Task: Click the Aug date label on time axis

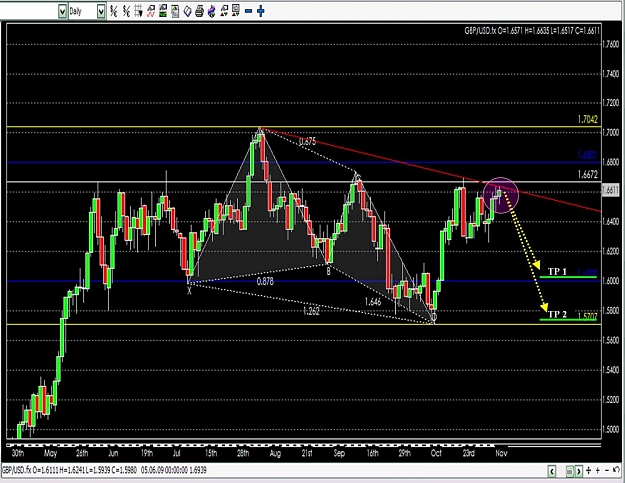Action: point(275,453)
